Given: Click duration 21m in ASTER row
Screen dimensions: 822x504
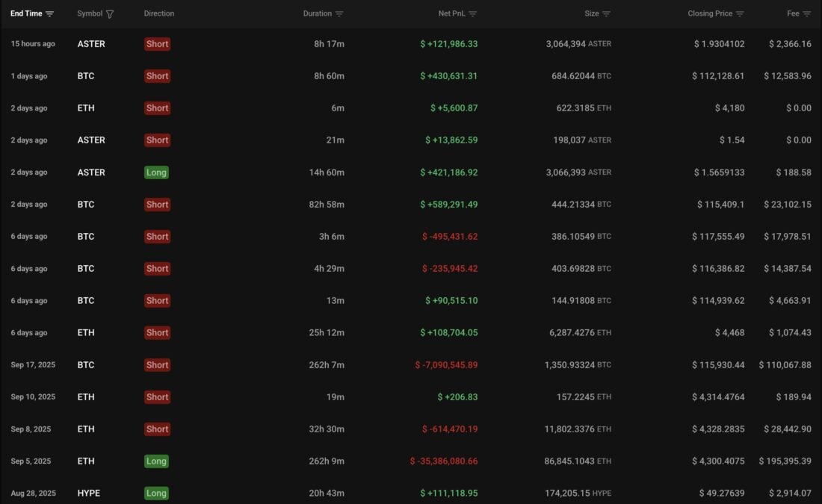Looking at the screenshot, I should coord(335,140).
